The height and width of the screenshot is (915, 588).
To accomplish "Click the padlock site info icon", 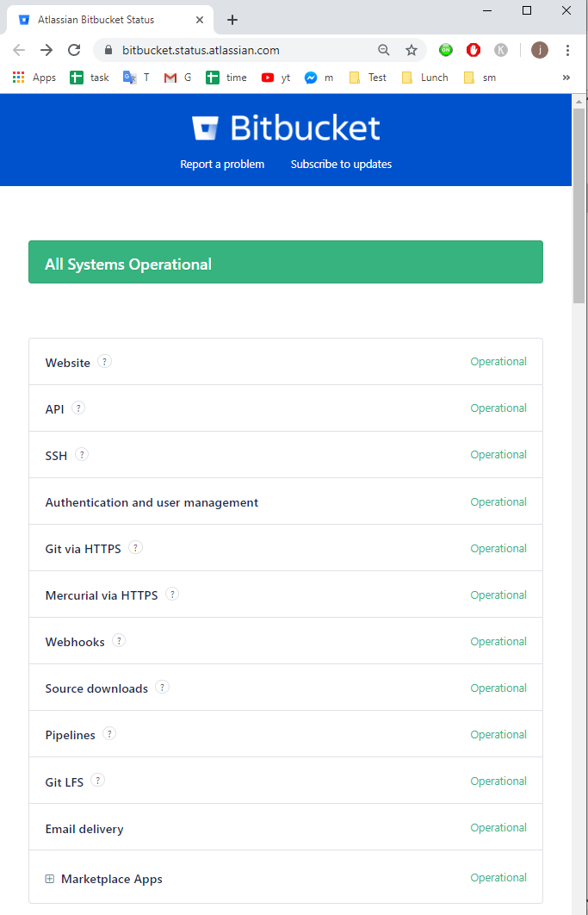I will pos(108,50).
